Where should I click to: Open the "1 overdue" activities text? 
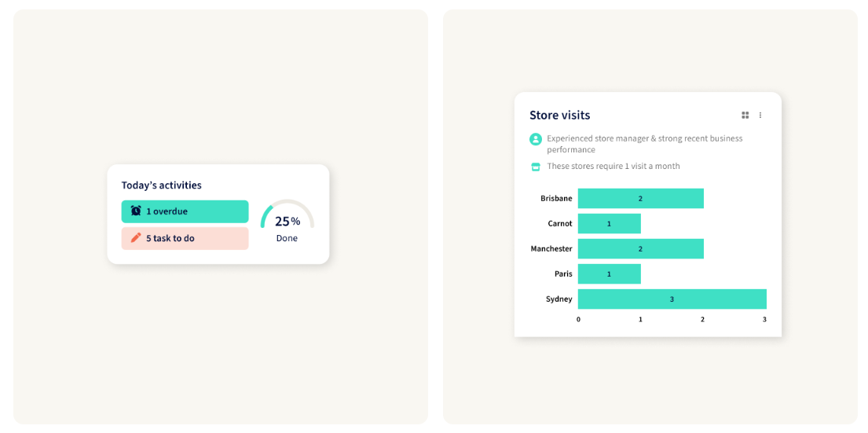point(167,211)
